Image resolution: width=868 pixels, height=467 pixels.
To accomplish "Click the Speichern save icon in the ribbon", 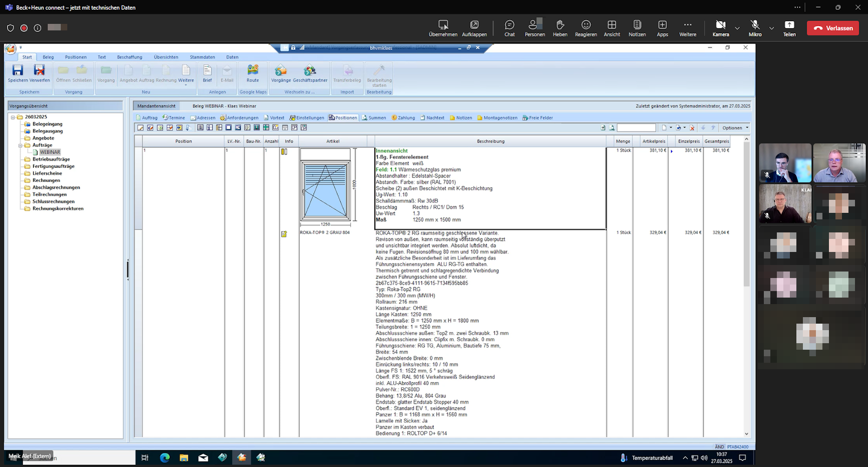I will (18, 70).
